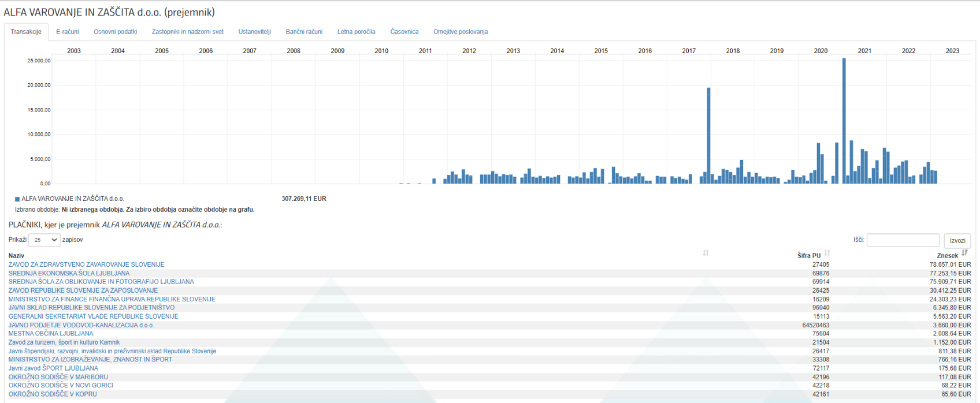Click blue legend square for ALFA VAROVANJE
This screenshot has width=980, height=403.
(x=17, y=199)
